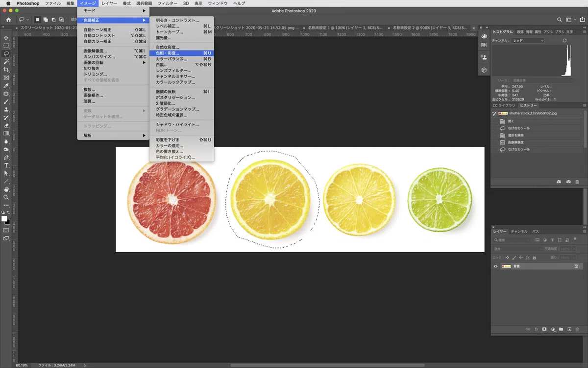Screen dimensions: 588x368
Task: Select the Clone Stamp tool
Action: click(x=6, y=109)
